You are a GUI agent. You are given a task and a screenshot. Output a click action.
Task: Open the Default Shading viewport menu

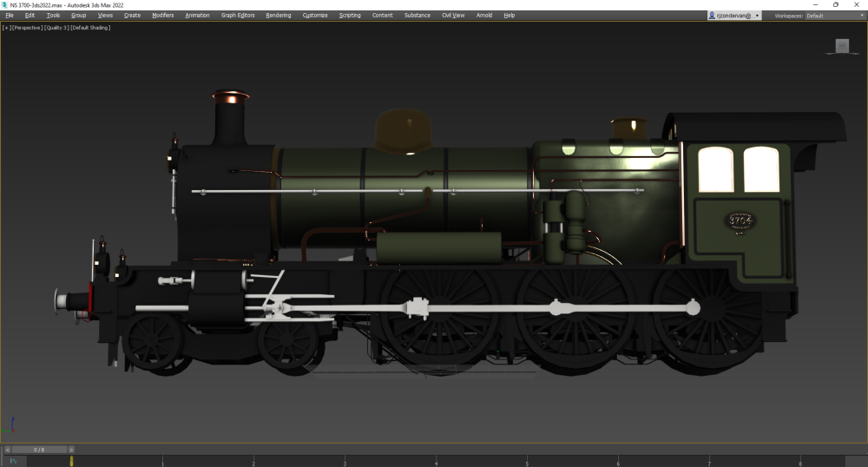[x=91, y=28]
